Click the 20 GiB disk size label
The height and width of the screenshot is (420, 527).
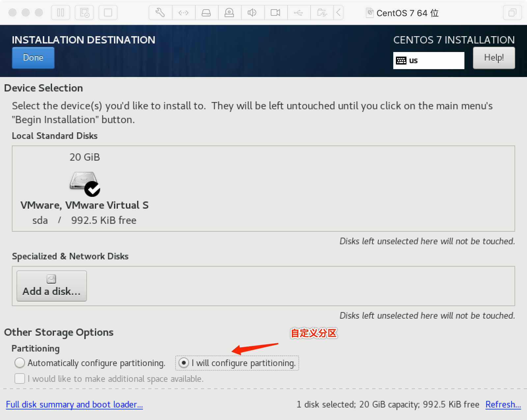(85, 157)
